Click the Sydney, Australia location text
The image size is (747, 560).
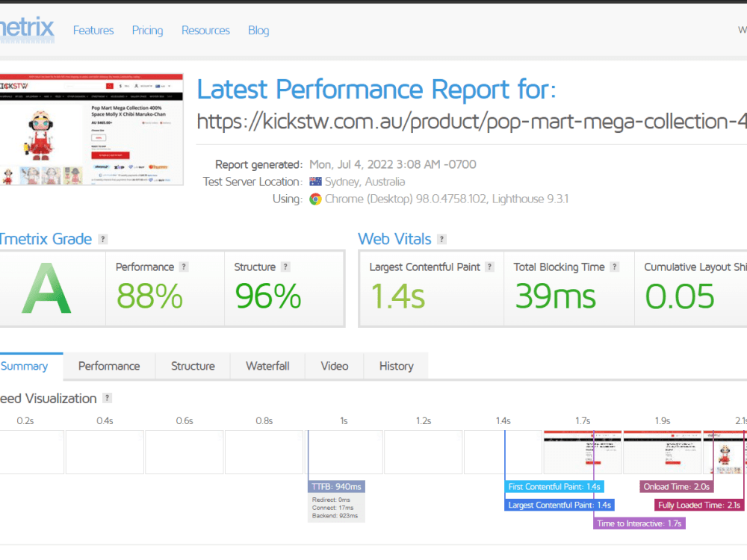(x=365, y=181)
